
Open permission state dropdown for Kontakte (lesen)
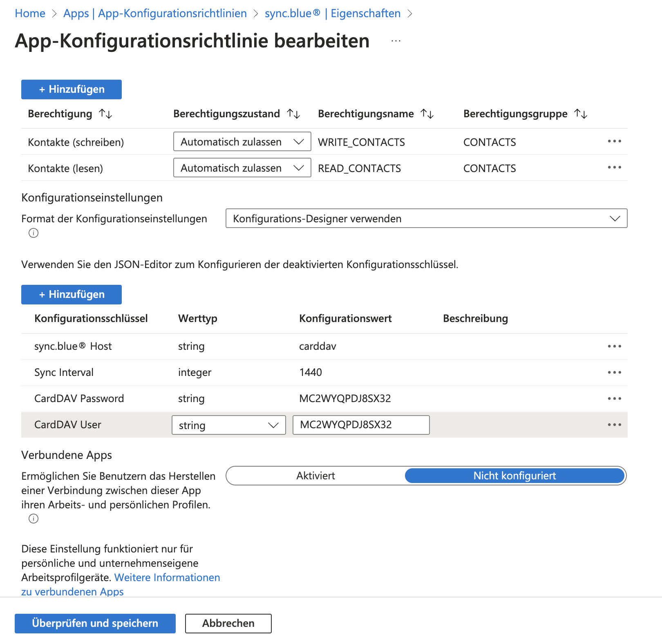click(x=242, y=168)
